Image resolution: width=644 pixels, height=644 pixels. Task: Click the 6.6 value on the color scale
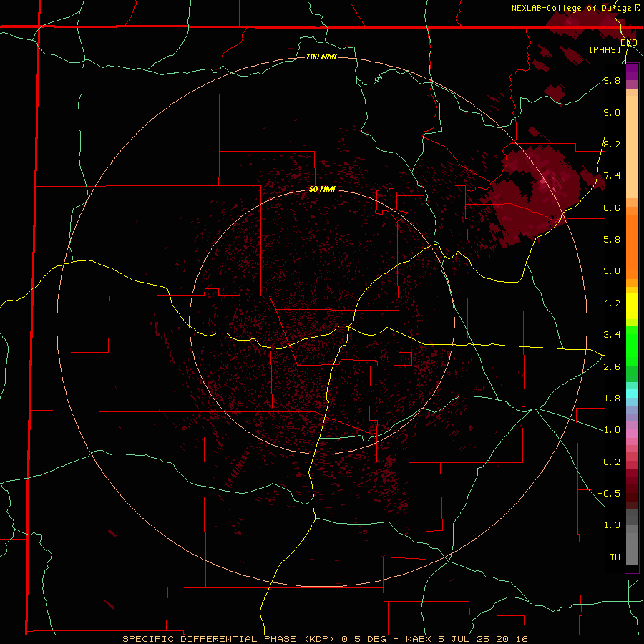point(612,208)
